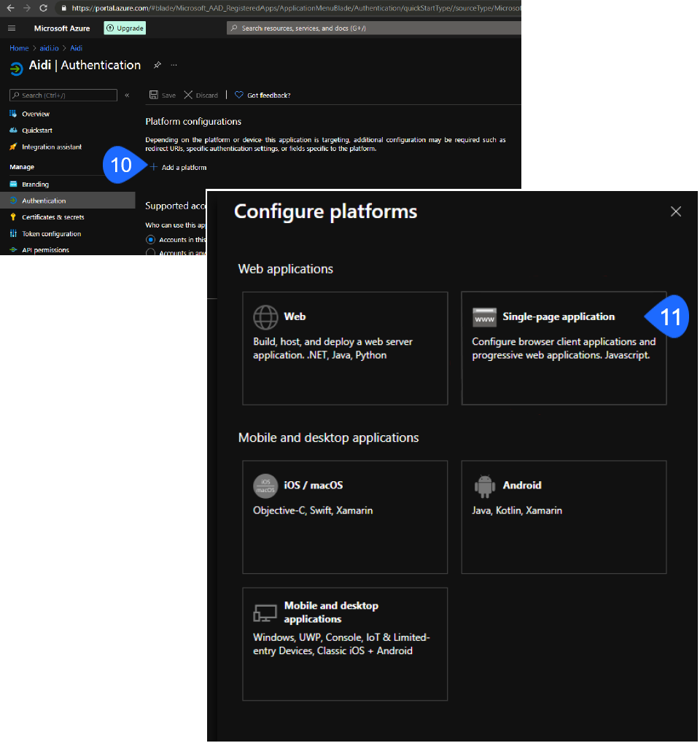Pin the Authentication blade with pin icon

[157, 66]
